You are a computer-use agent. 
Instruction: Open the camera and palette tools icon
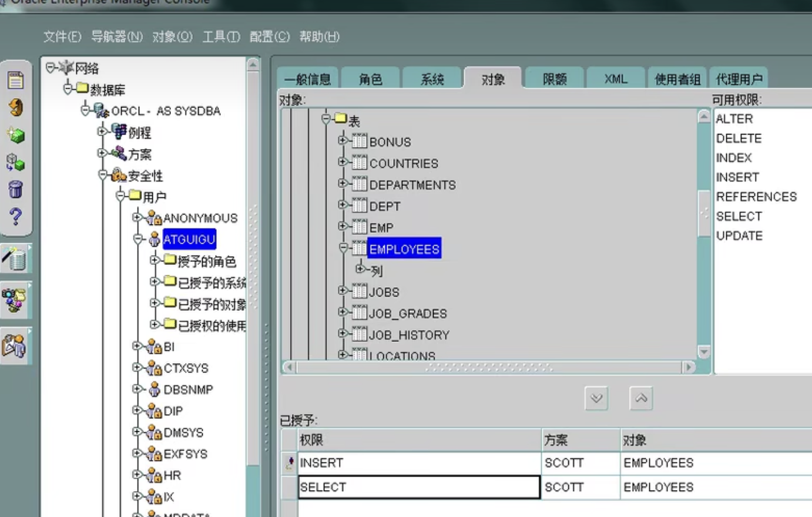point(15,300)
